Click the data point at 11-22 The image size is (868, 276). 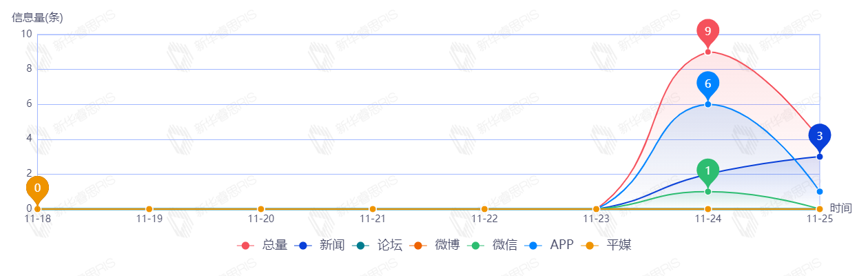click(x=484, y=209)
